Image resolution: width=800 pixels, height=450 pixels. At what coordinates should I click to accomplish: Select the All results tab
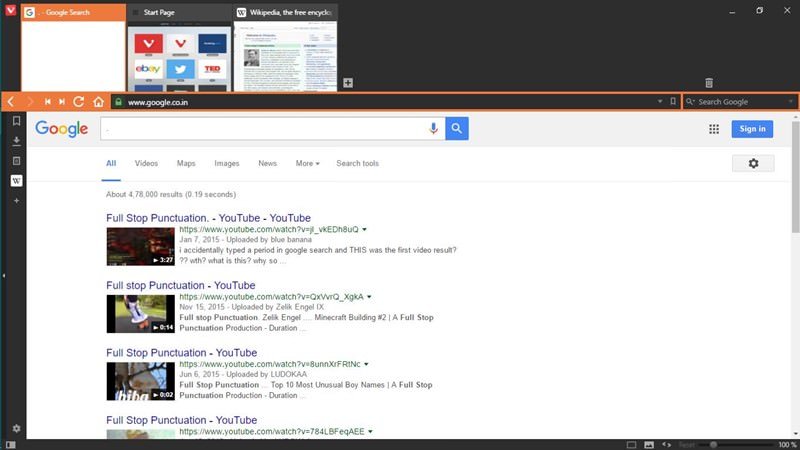point(111,163)
